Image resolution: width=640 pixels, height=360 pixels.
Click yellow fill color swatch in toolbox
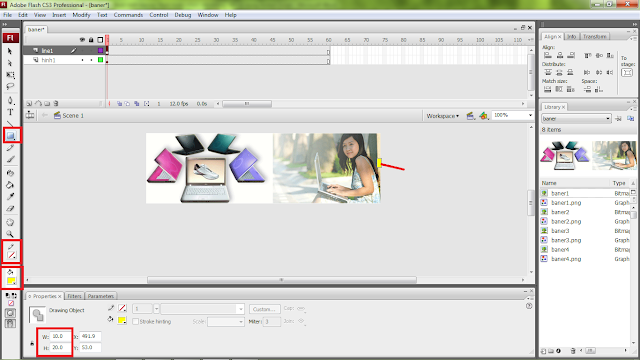tap(11, 281)
